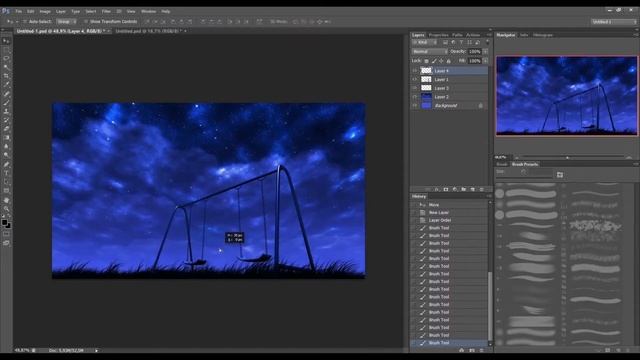Switch to the Brush tab
The image size is (640, 360).
(502, 164)
